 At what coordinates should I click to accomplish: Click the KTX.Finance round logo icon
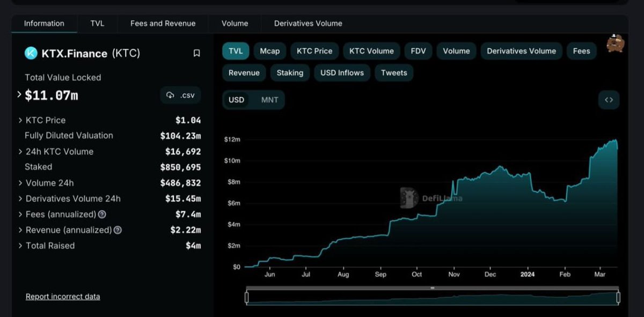[x=31, y=53]
